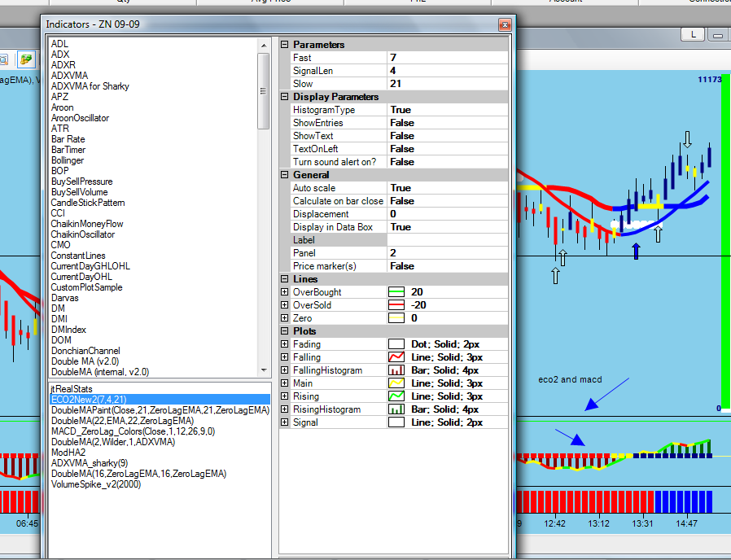Select BuySellPressure in the indicator list
The width and height of the screenshot is (731, 560).
coord(81,182)
